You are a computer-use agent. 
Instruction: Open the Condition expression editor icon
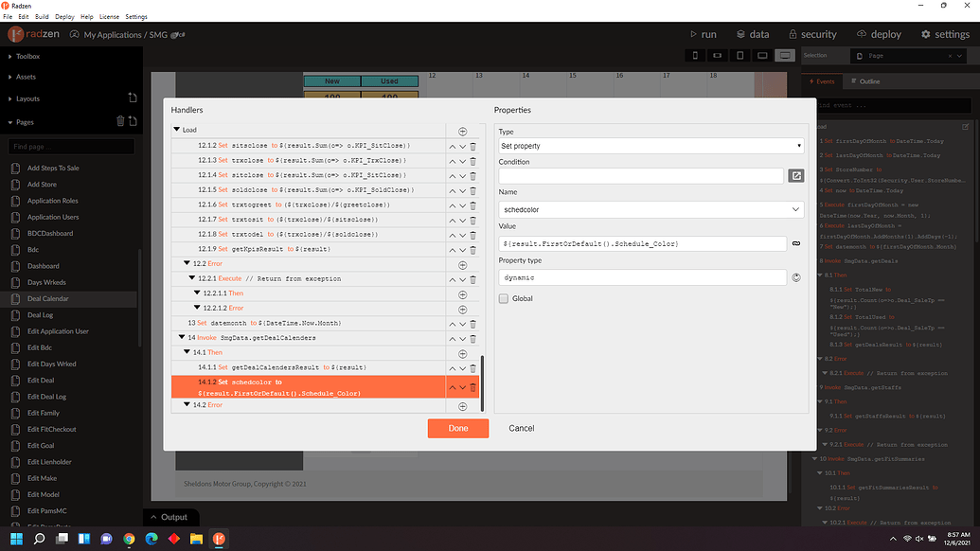796,175
